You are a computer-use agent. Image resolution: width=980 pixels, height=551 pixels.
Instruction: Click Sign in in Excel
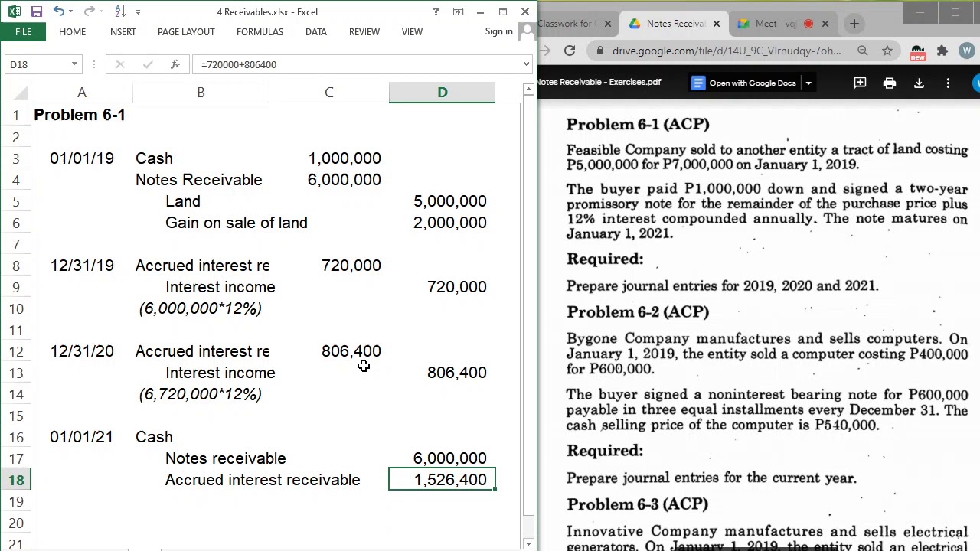[499, 31]
